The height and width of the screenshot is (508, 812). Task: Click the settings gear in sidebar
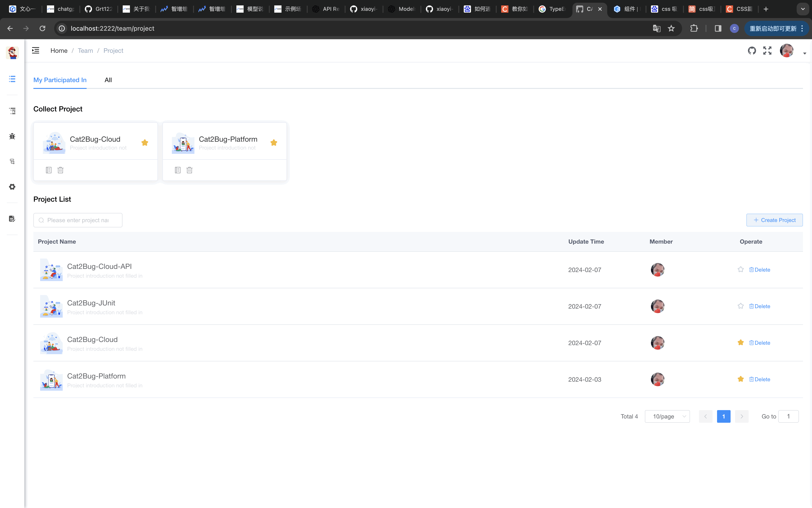point(12,187)
